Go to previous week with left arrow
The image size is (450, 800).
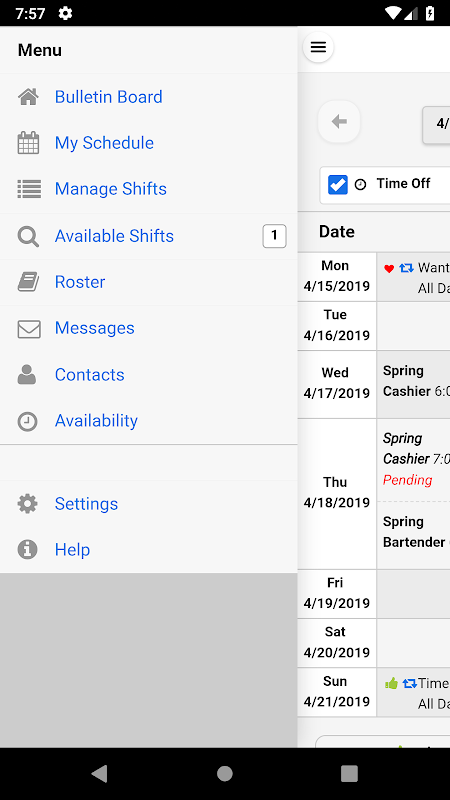pyautogui.click(x=339, y=121)
